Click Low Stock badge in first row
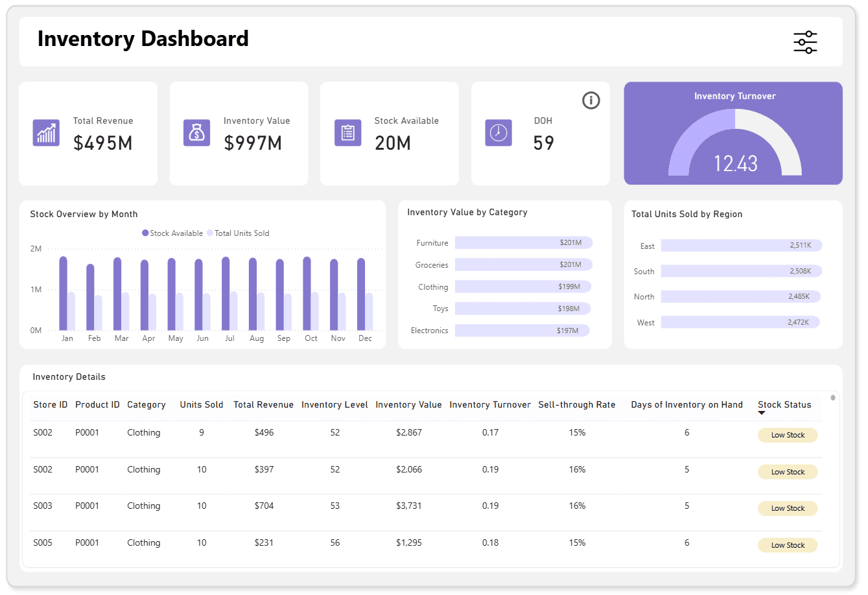The width and height of the screenshot is (868, 595). click(x=787, y=435)
